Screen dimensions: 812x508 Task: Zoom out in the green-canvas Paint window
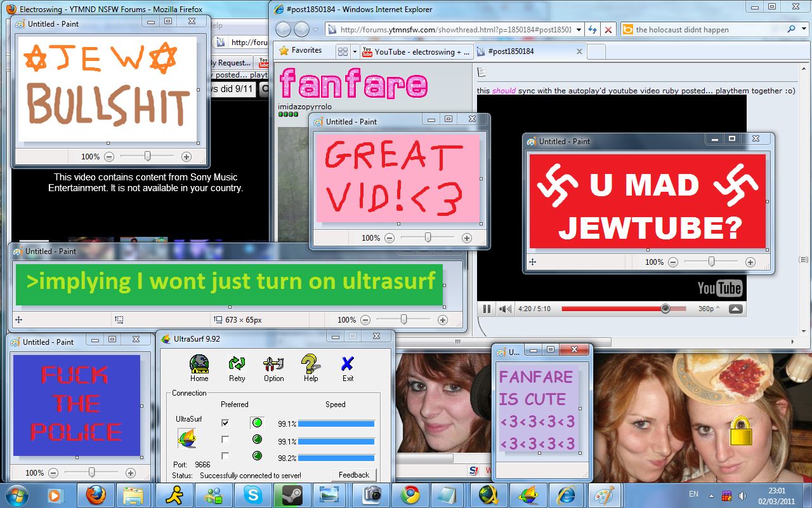click(x=365, y=320)
